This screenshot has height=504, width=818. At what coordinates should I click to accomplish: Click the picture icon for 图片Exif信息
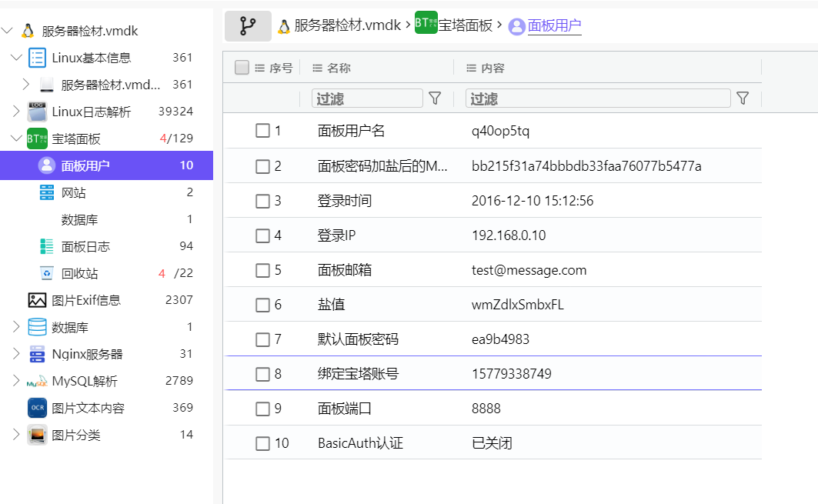point(37,300)
